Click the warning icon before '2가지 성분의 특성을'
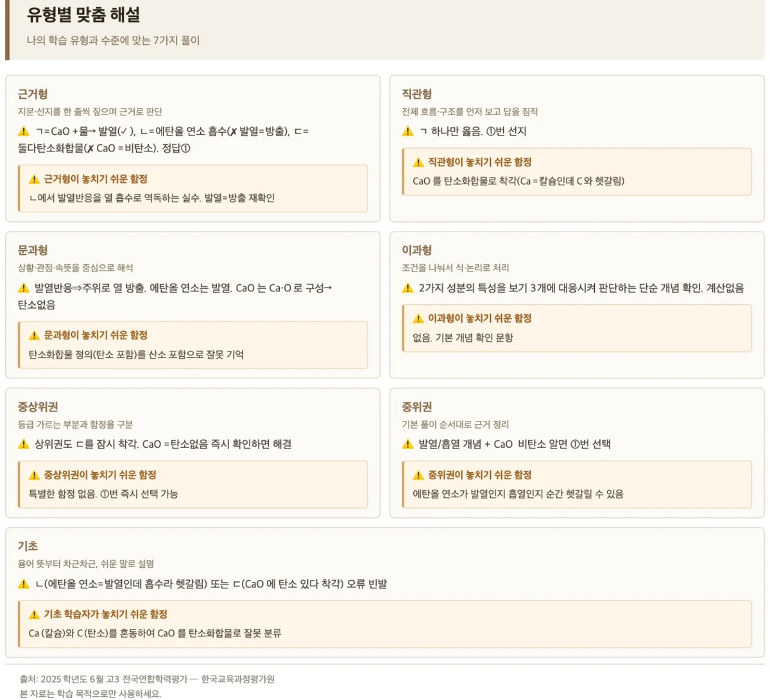770x700 pixels. click(407, 288)
